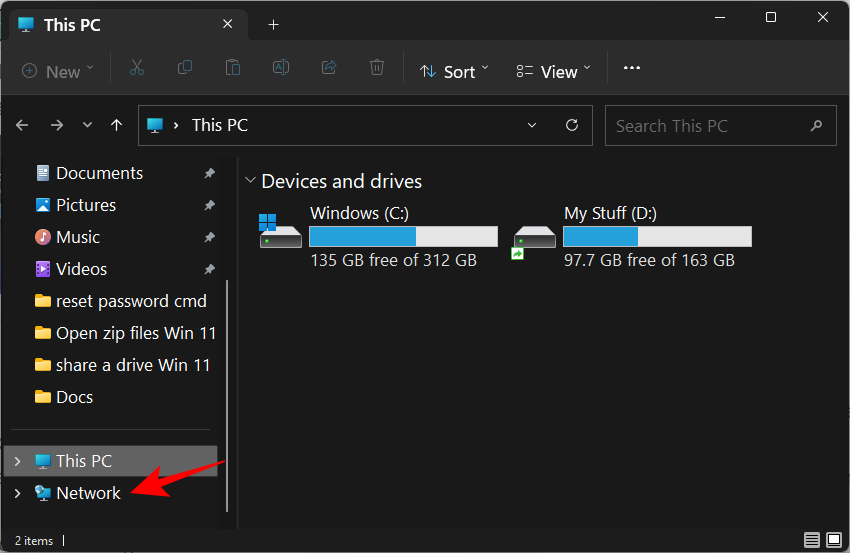Click the 2 items status text

[x=34, y=541]
